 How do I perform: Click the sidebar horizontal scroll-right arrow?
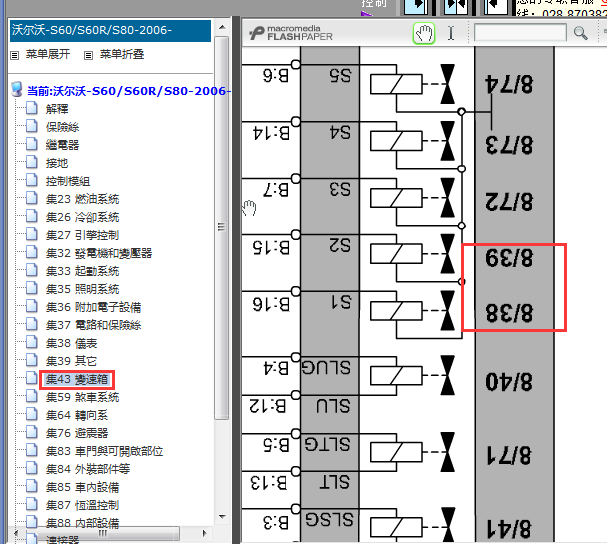coord(204,533)
